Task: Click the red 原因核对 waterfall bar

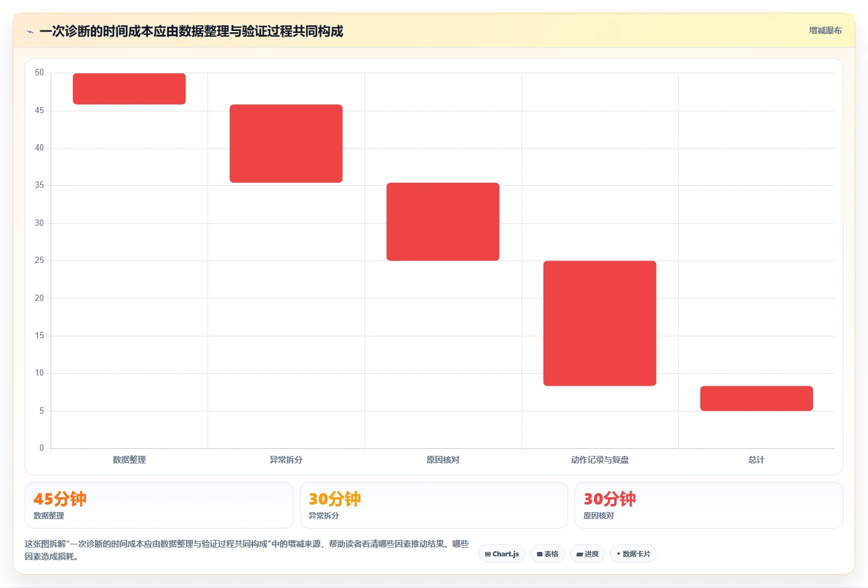Action: click(443, 222)
